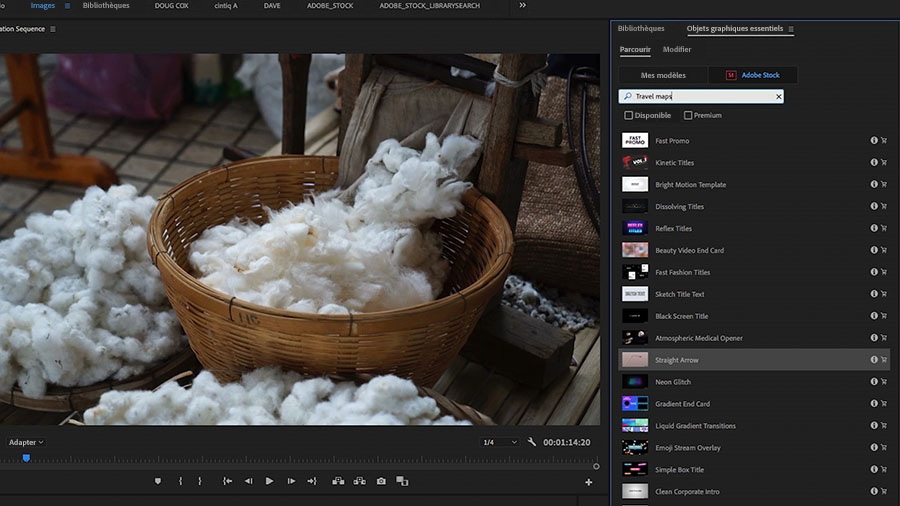Open the button editor plus icon

click(x=588, y=482)
